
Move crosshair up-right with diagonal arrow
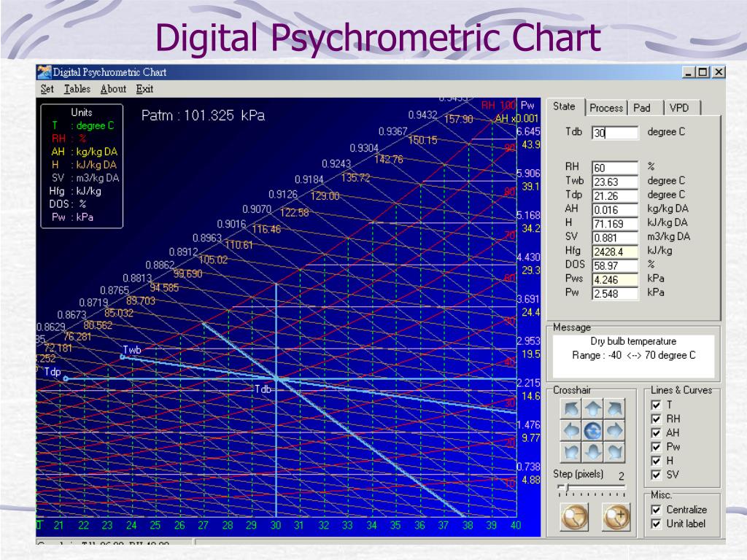(x=614, y=408)
